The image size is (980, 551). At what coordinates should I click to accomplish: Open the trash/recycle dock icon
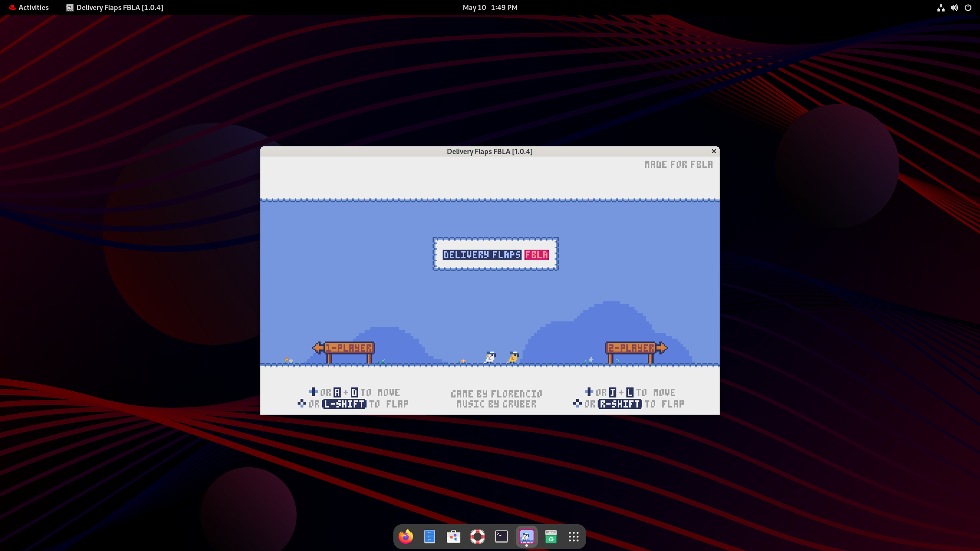551,537
